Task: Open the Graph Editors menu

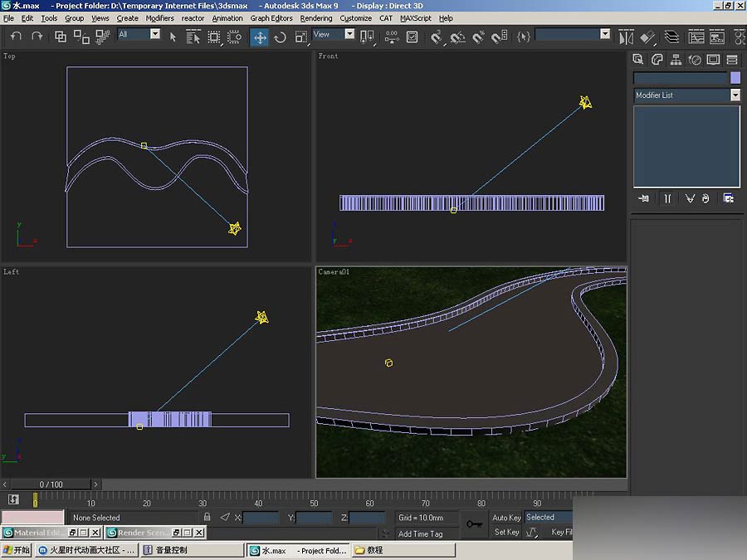Action: pos(271,18)
